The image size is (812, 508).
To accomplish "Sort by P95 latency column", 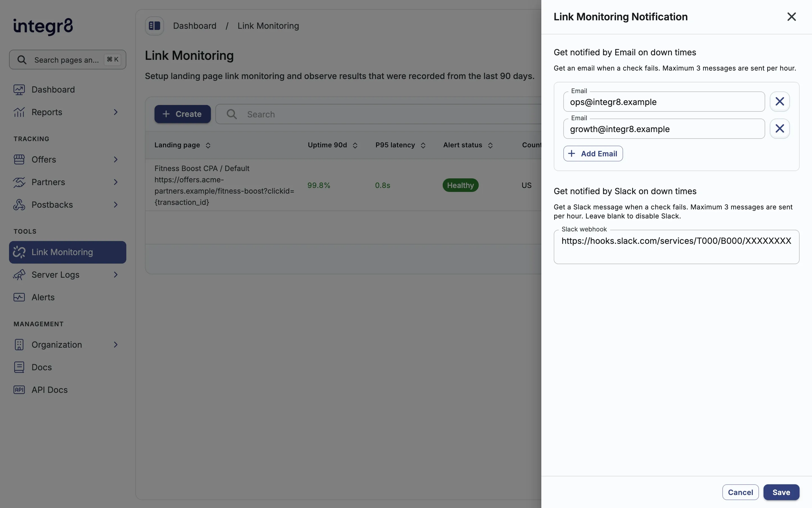I will point(400,145).
